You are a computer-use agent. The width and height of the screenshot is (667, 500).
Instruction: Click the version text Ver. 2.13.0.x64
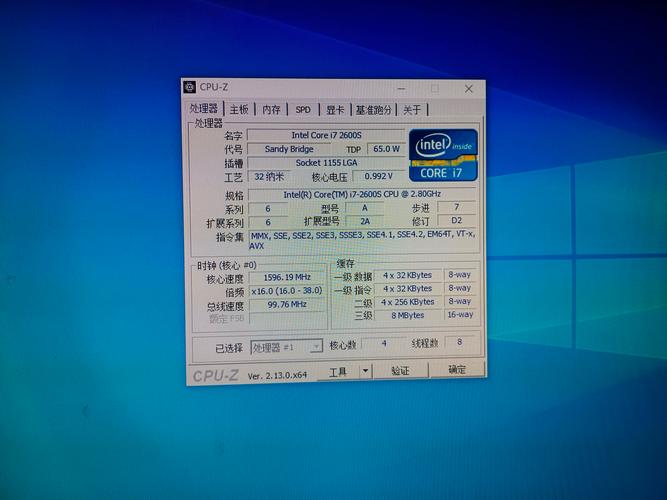point(277,376)
